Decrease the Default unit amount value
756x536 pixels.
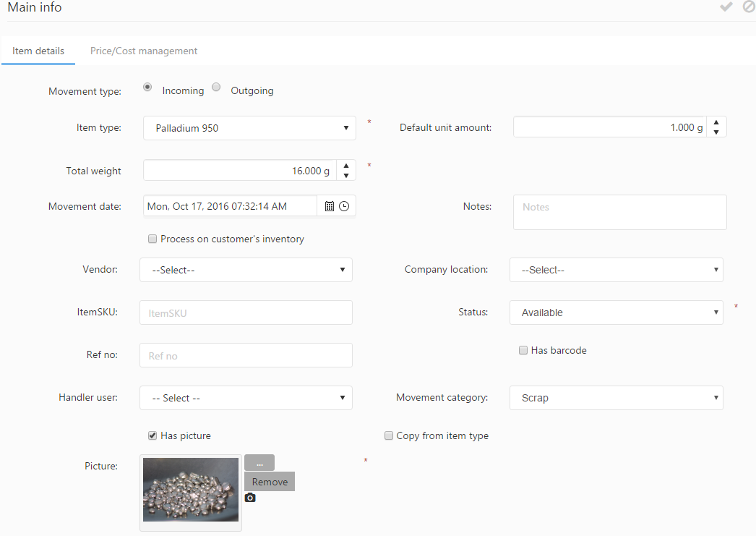716,132
